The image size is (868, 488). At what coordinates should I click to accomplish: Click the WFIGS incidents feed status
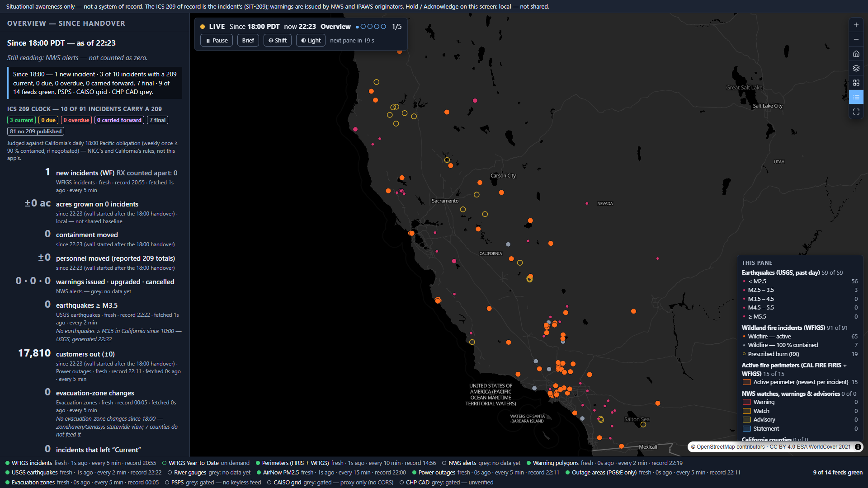[80, 463]
